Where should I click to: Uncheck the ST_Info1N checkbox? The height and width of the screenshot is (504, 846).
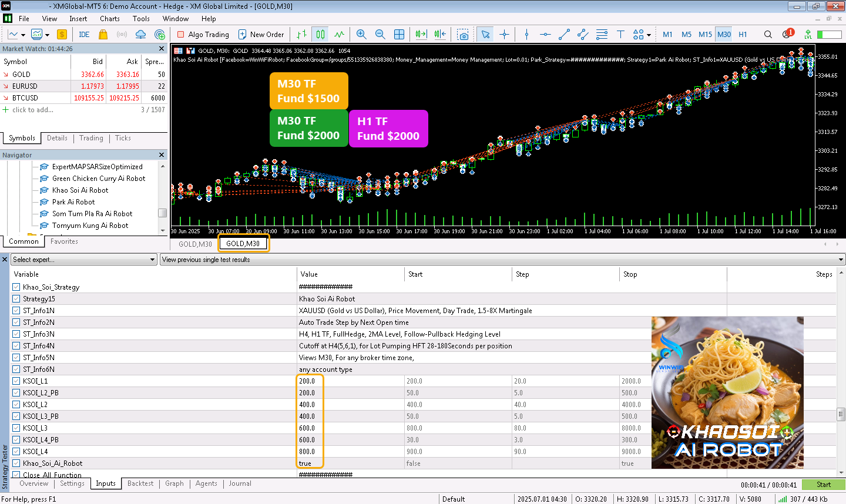click(x=16, y=311)
